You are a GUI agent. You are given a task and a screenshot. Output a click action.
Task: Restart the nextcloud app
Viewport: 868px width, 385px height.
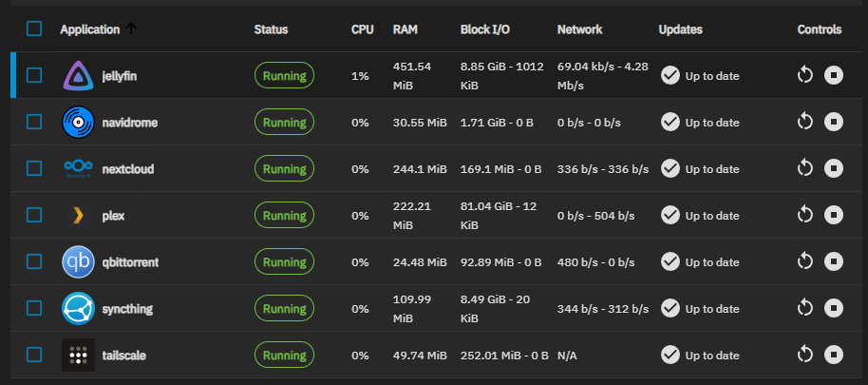(x=805, y=168)
